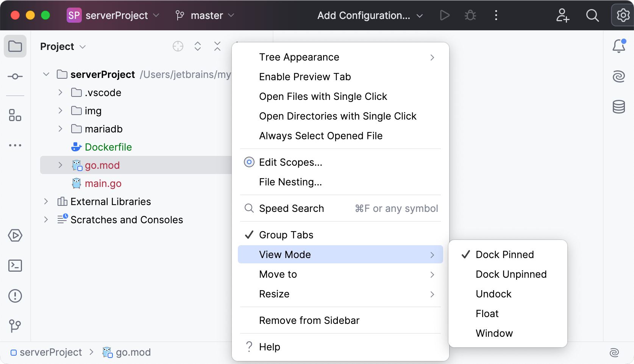Open the Tree Appearance submenu

(x=299, y=57)
